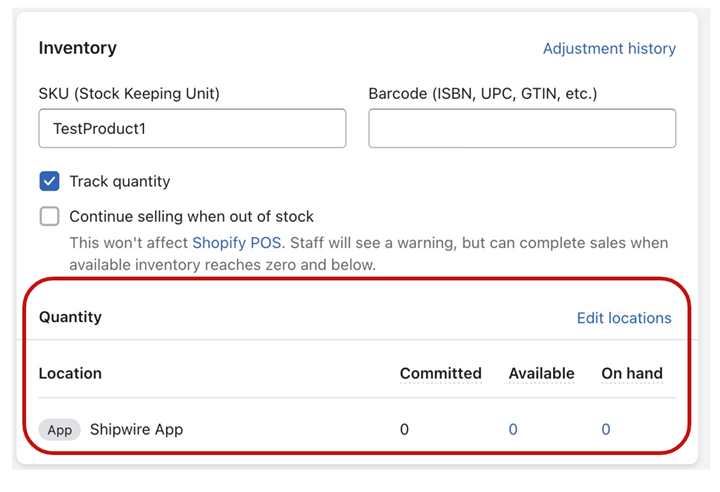Click Edit locations link
Viewport: 720px width, 492px height.
pyautogui.click(x=624, y=318)
